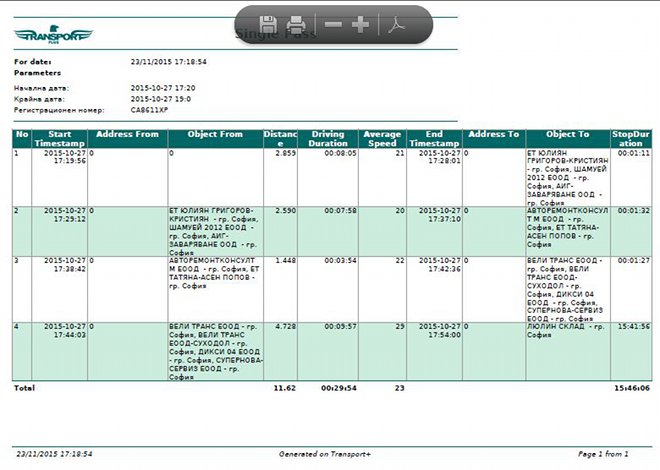Click the Start Timestamp column header
This screenshot has width=660, height=470.
coord(60,138)
